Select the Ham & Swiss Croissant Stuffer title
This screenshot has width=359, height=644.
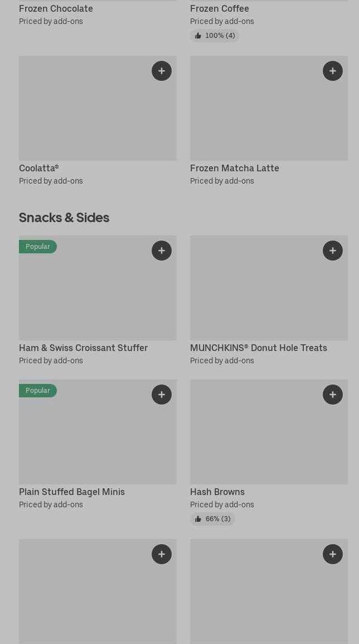(83, 348)
